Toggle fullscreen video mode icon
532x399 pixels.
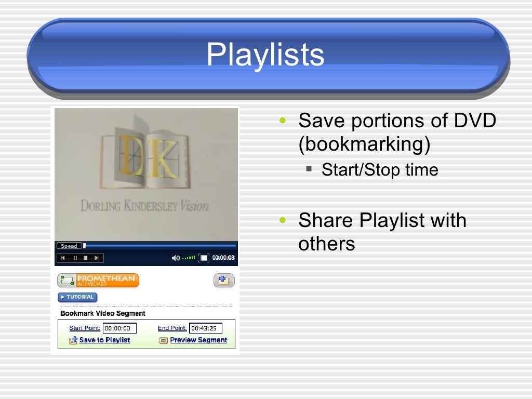204,258
